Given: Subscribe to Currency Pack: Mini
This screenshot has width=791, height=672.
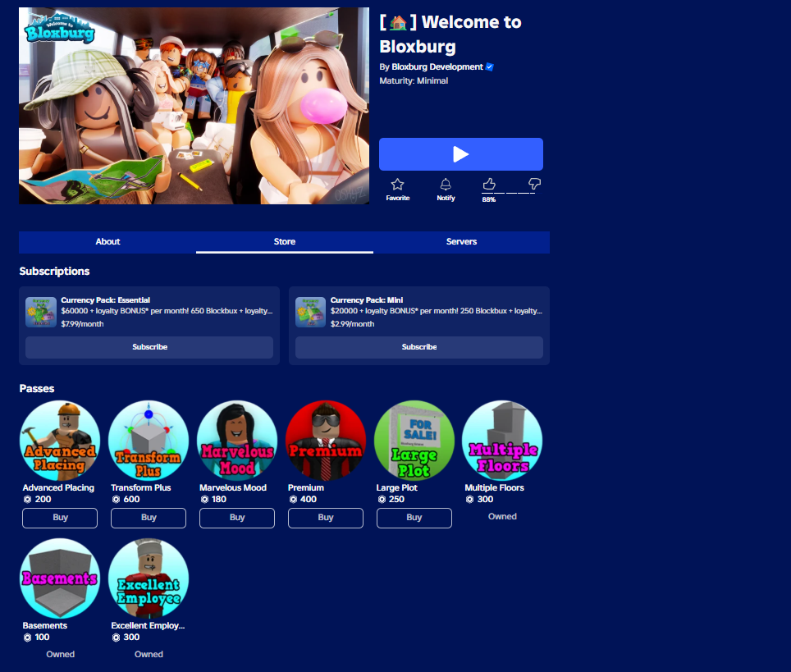Looking at the screenshot, I should click(419, 347).
